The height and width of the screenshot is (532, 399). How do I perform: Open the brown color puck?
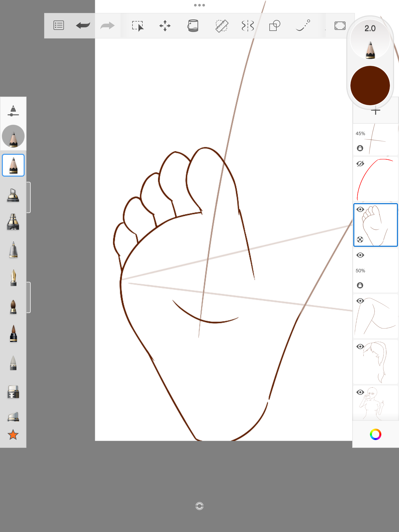370,85
